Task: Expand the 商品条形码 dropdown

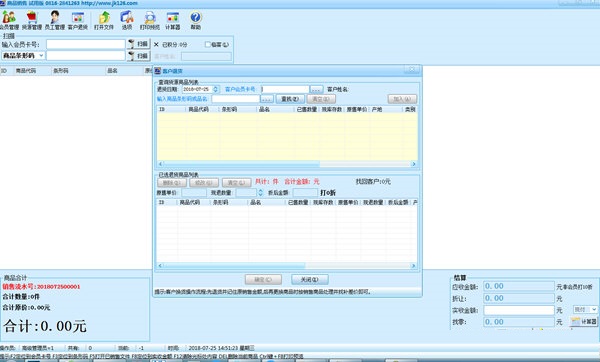Action: point(41,55)
